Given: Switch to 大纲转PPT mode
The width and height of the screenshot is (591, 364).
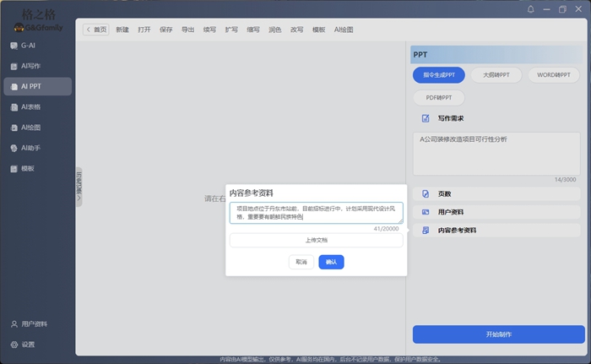Looking at the screenshot, I should 496,75.
